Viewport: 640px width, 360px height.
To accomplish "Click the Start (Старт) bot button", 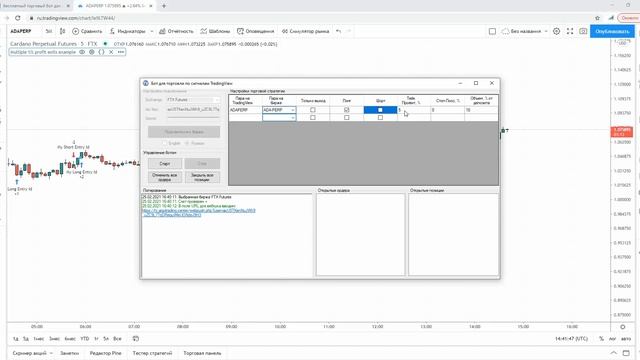I will 165,164.
